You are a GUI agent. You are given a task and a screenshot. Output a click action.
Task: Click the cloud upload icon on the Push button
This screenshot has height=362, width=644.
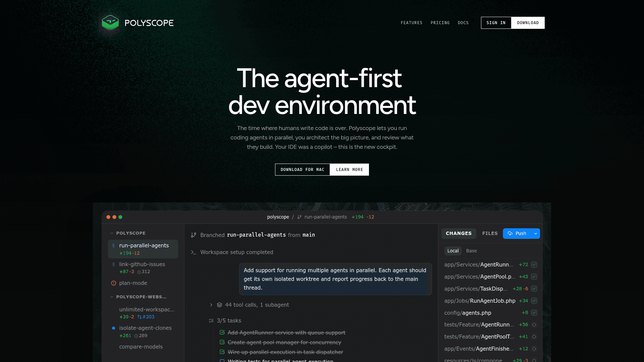tap(510, 234)
